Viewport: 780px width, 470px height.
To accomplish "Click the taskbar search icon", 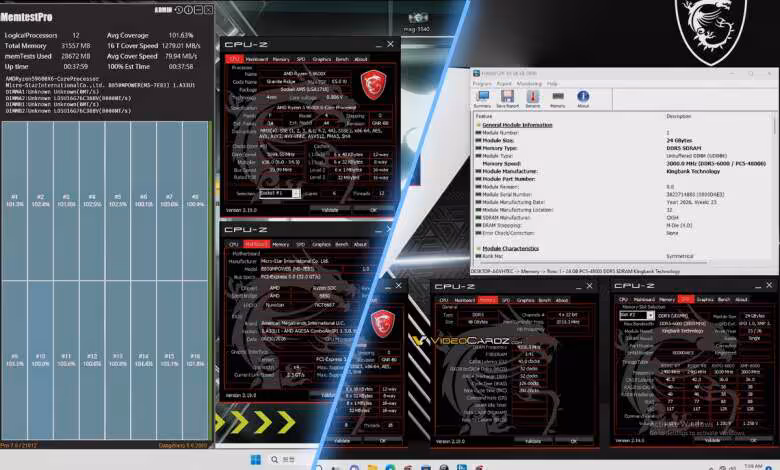I will coord(275,459).
